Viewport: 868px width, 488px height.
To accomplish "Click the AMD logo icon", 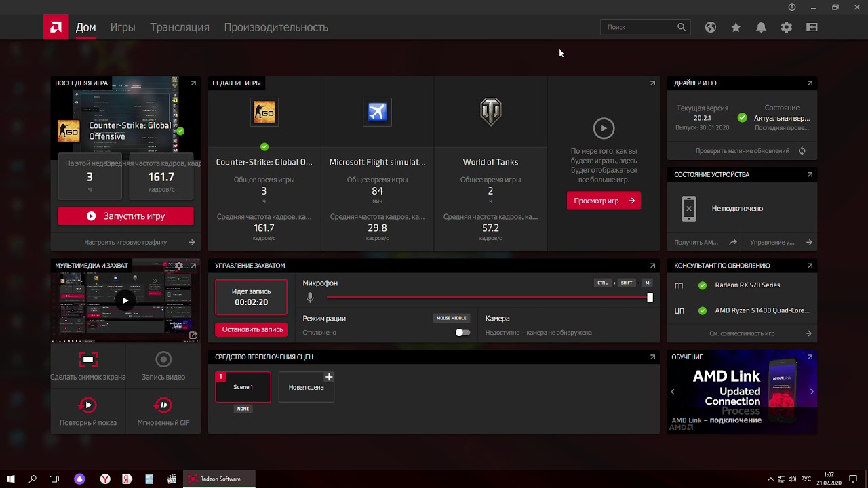I will 56,27.
